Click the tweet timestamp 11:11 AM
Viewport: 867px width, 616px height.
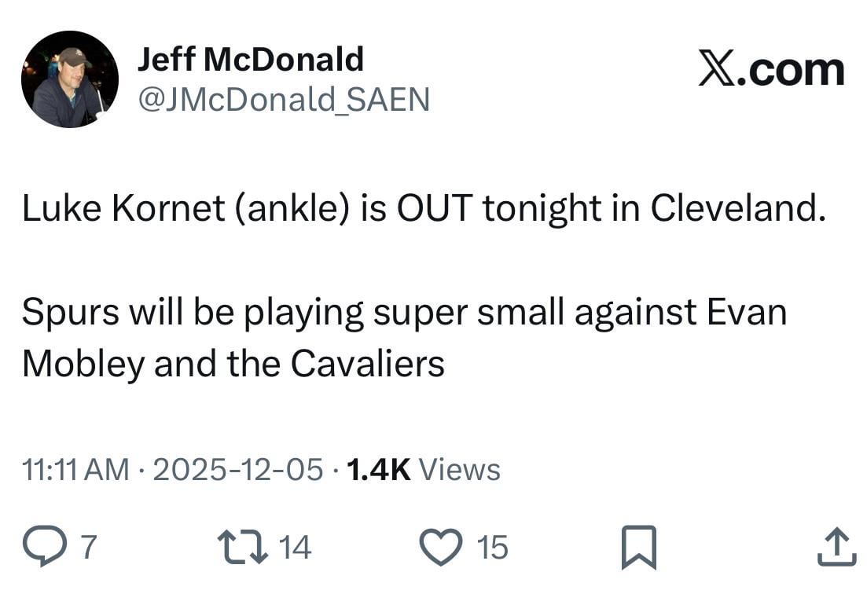coord(69,468)
